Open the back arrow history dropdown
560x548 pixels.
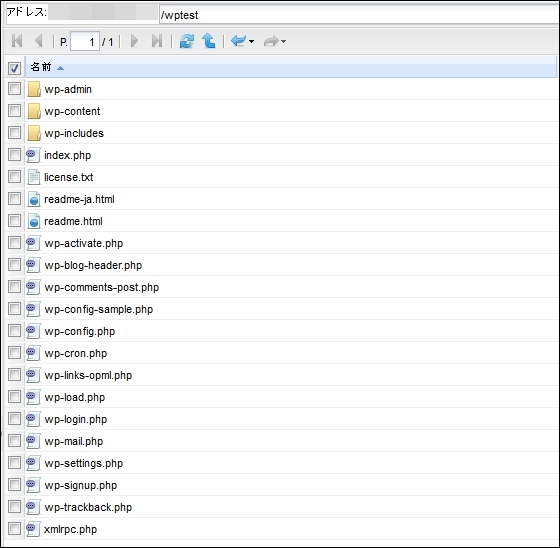(x=251, y=41)
